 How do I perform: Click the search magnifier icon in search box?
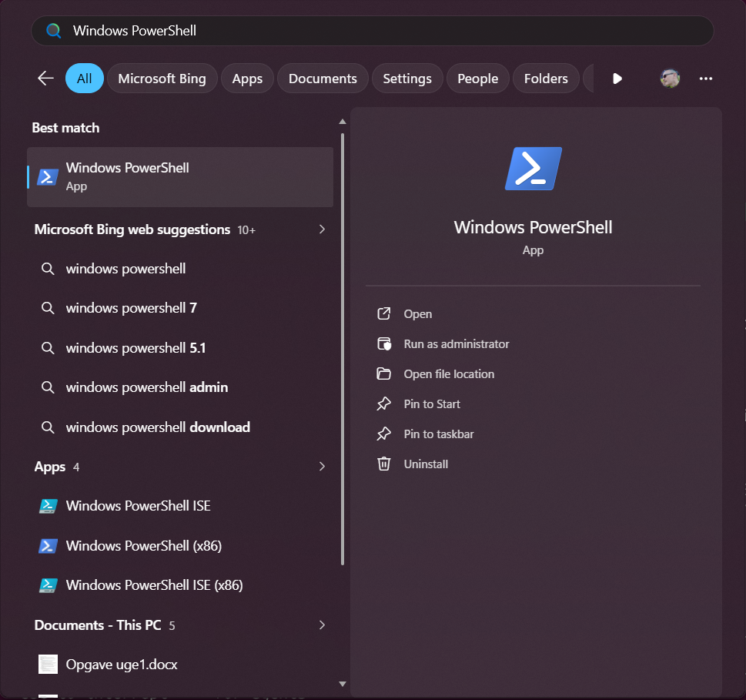point(53,31)
